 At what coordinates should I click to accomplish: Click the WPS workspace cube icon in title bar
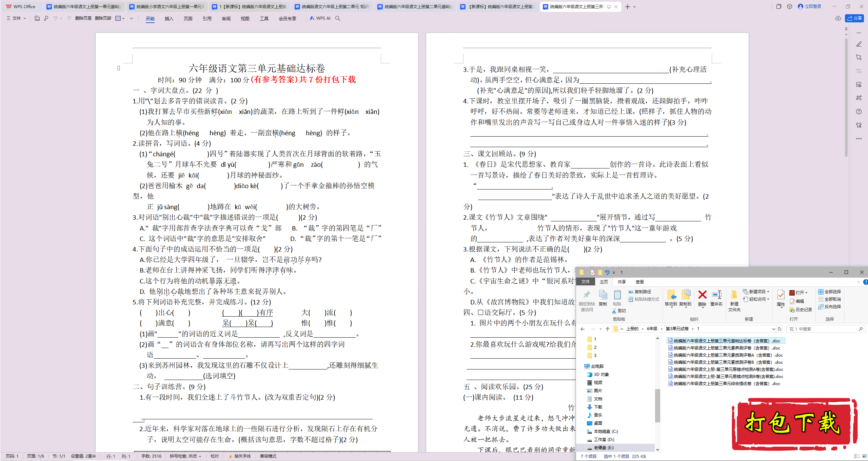(x=790, y=6)
